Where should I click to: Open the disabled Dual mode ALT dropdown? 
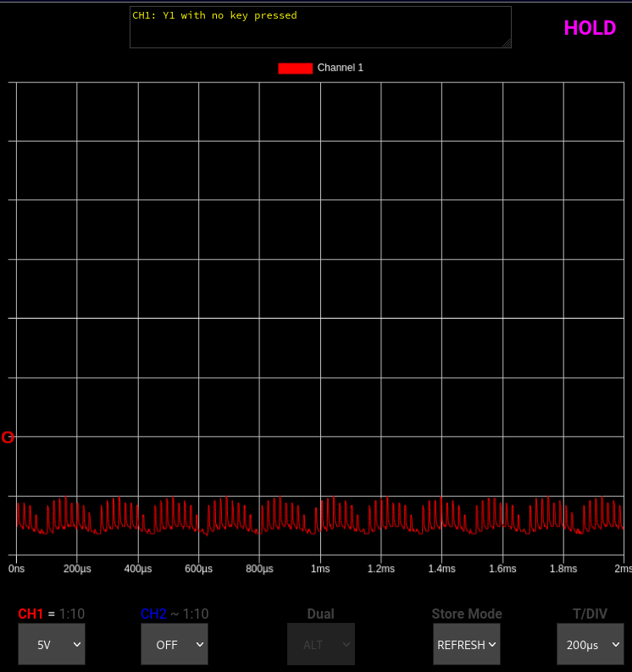coord(321,644)
